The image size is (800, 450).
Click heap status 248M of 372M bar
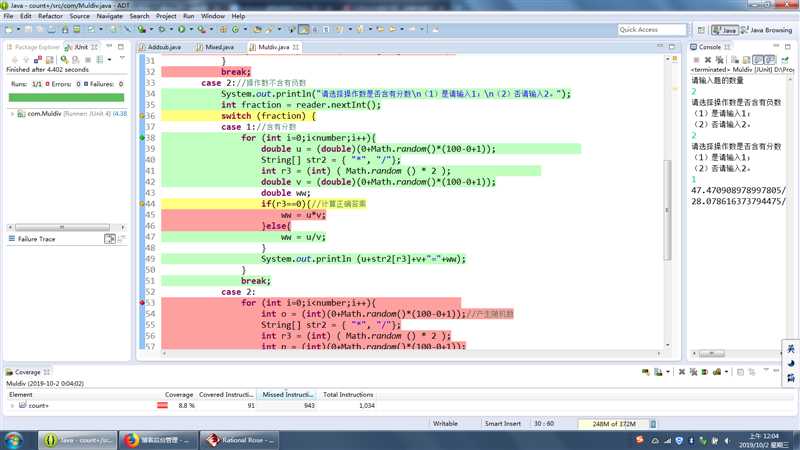click(613, 423)
